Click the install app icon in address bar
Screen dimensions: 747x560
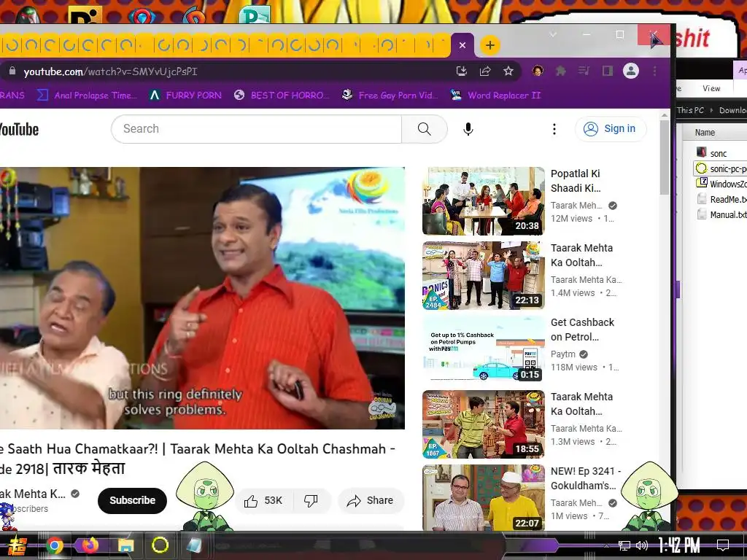[461, 71]
